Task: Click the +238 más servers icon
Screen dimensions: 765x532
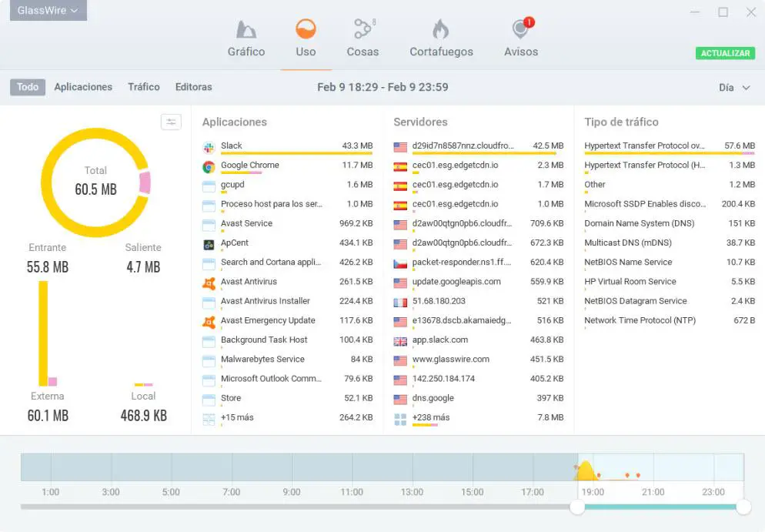Action: [x=400, y=420]
